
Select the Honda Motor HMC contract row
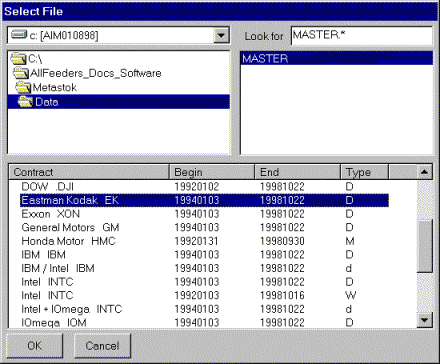[x=204, y=241]
